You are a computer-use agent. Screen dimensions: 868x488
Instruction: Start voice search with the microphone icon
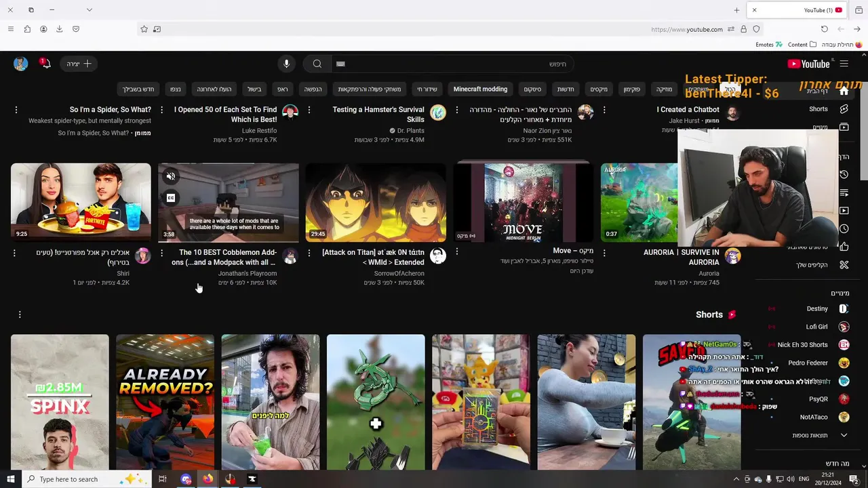click(286, 64)
